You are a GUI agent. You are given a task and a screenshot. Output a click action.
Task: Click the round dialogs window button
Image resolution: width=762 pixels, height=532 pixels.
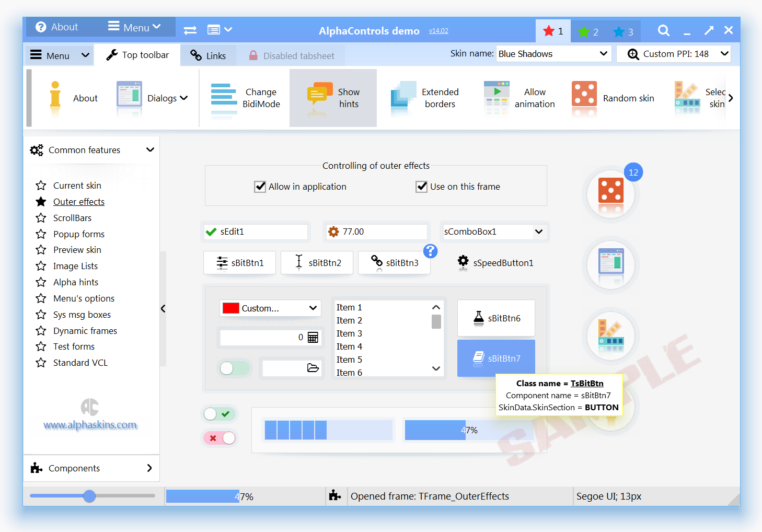pos(611,264)
